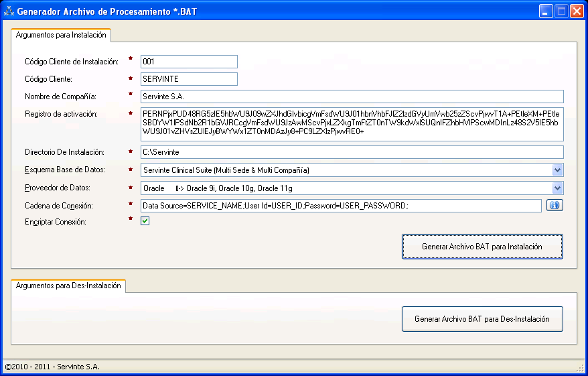Click the connection string info icon

pyautogui.click(x=554, y=206)
